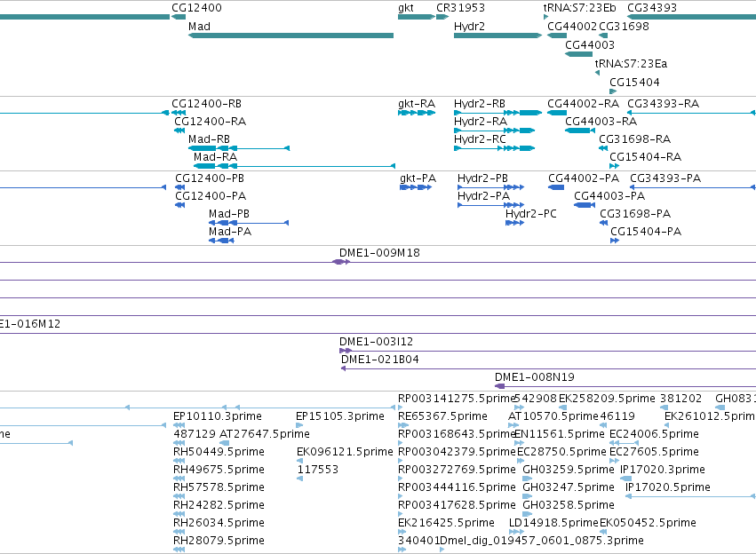Screen dimensions: 756x554
Task: Click the Mad-RA transcript label
Action: pos(216,157)
